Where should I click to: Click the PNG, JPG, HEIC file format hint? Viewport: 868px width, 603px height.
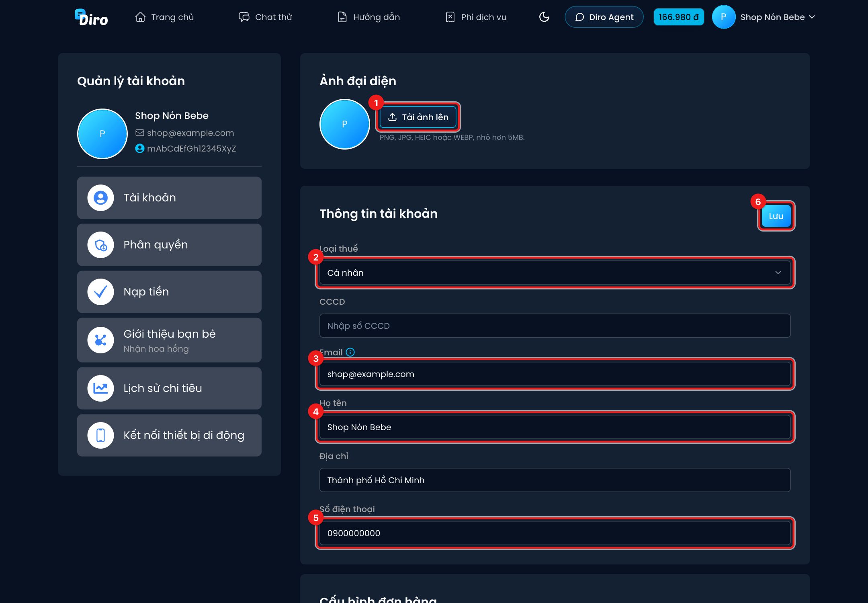tap(452, 137)
